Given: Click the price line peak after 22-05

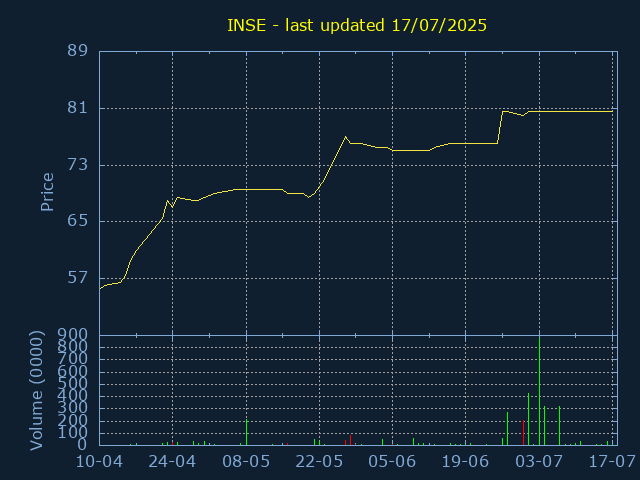Looking at the screenshot, I should (345, 137).
